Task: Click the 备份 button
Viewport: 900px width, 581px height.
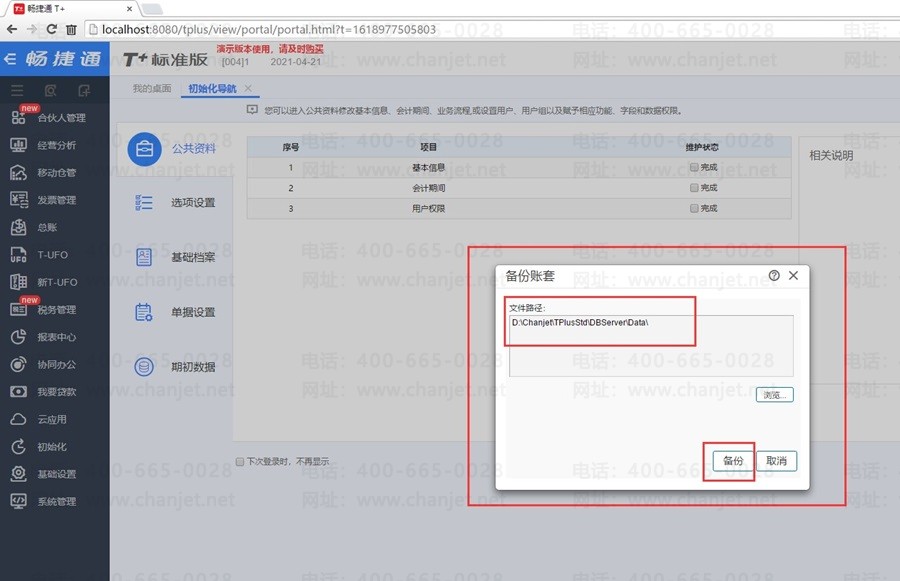Action: coord(733,461)
